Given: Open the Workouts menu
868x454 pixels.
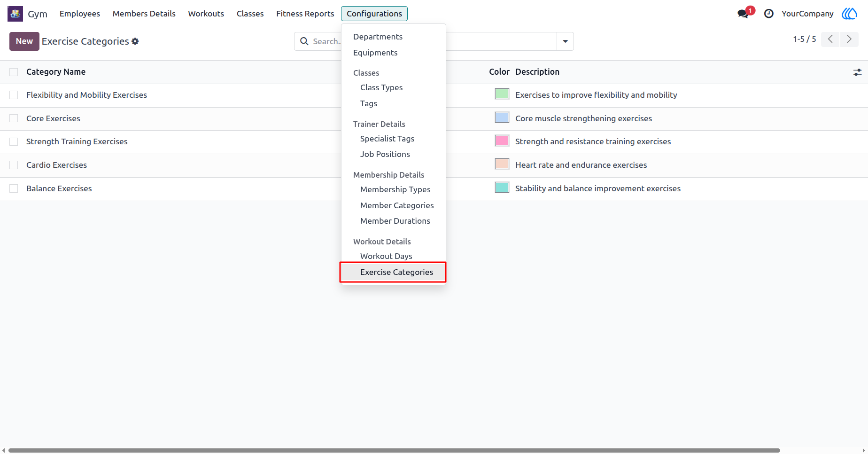Looking at the screenshot, I should (206, 14).
